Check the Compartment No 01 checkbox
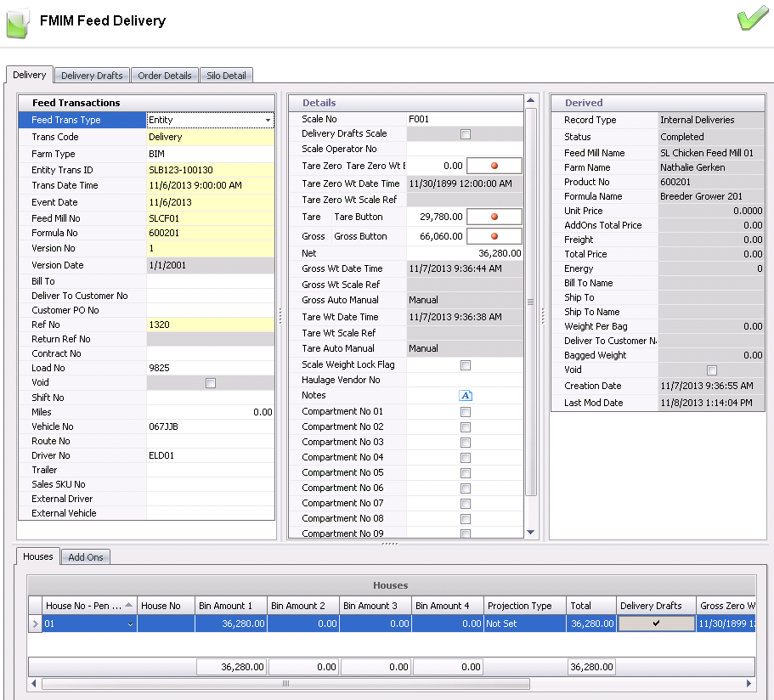Image resolution: width=774 pixels, height=700 pixels. click(x=465, y=411)
